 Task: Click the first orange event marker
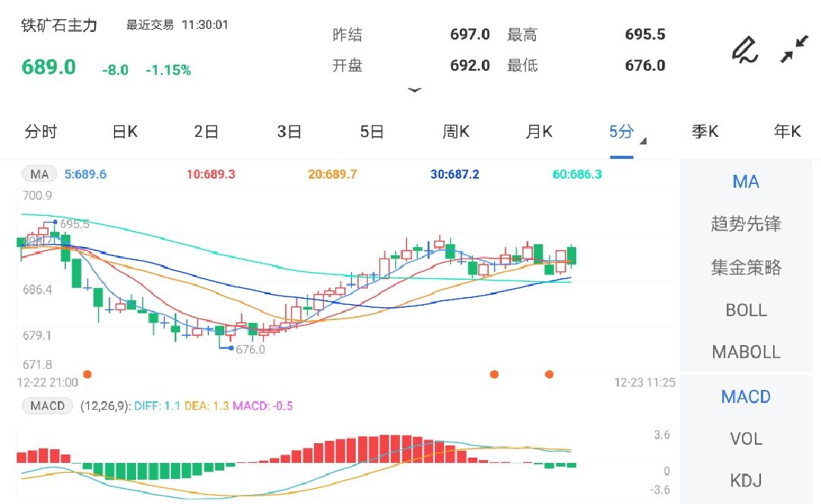point(87,374)
